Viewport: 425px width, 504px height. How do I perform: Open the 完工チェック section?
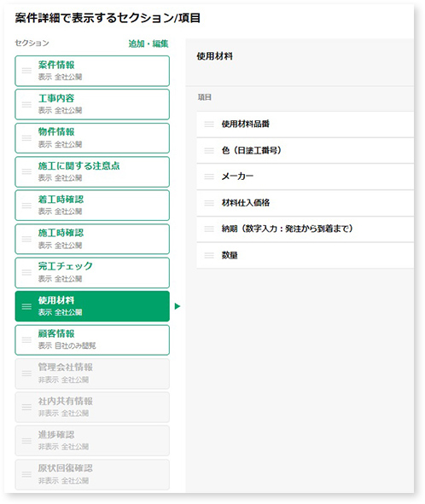coord(92,273)
